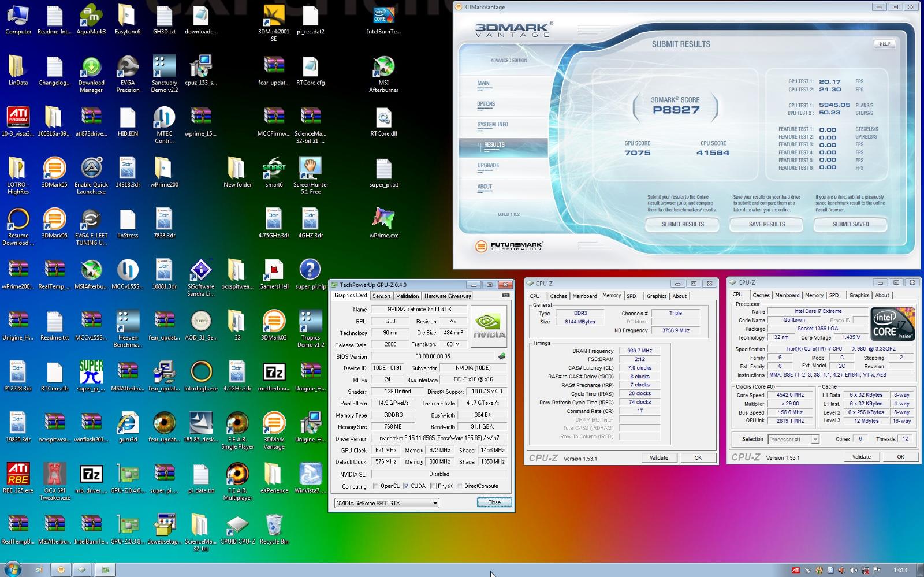Open the Recycle Bin

pos(274,530)
